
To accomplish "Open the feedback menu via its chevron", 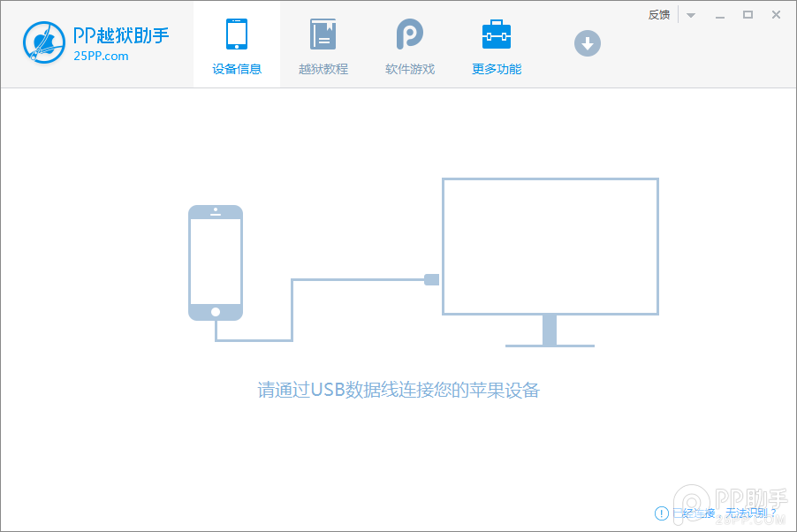I will click(x=689, y=14).
